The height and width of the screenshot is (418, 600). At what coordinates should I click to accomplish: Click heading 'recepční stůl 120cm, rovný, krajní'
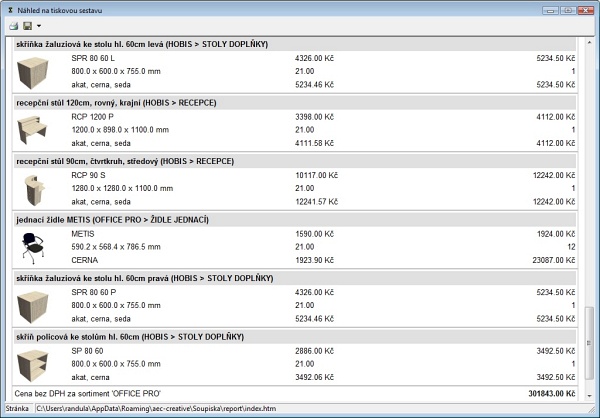(79, 103)
